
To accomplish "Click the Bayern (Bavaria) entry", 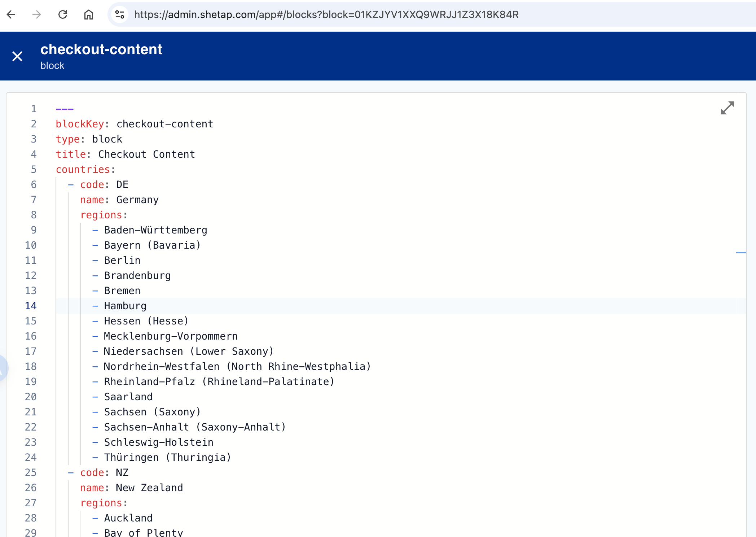I will [153, 245].
